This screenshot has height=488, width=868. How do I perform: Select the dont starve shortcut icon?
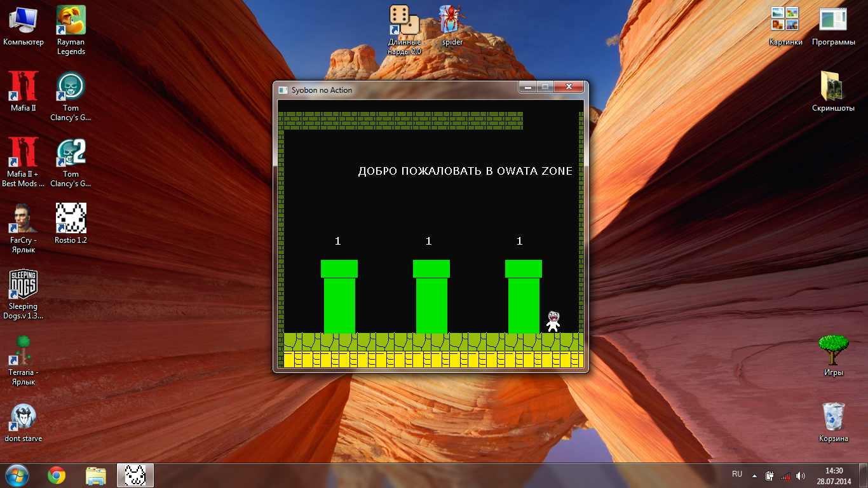point(24,417)
